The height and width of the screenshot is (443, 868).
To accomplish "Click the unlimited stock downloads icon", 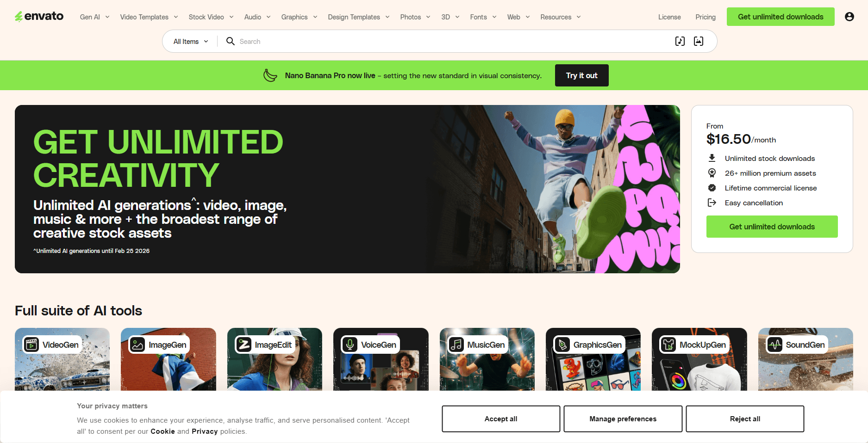I will pos(712,158).
